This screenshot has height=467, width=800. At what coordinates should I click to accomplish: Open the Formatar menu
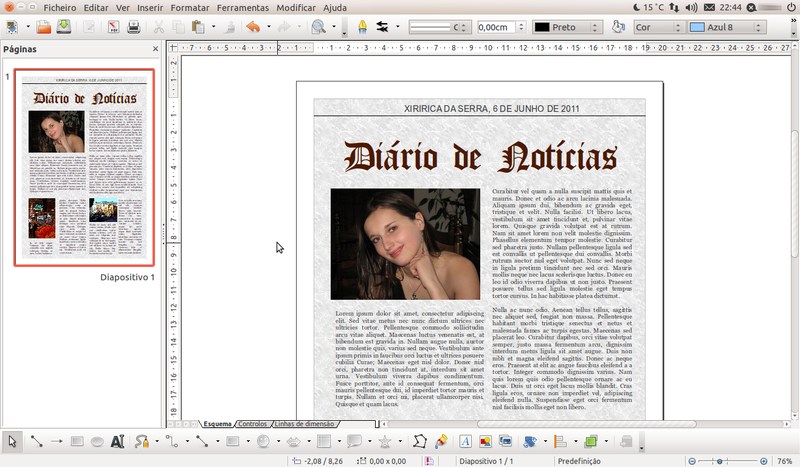[190, 7]
